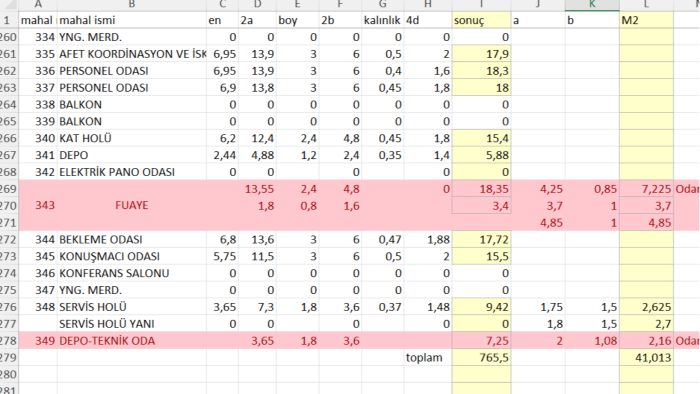Click mahal number 349
Image resolution: width=700 pixels, height=394 pixels.
point(38,341)
